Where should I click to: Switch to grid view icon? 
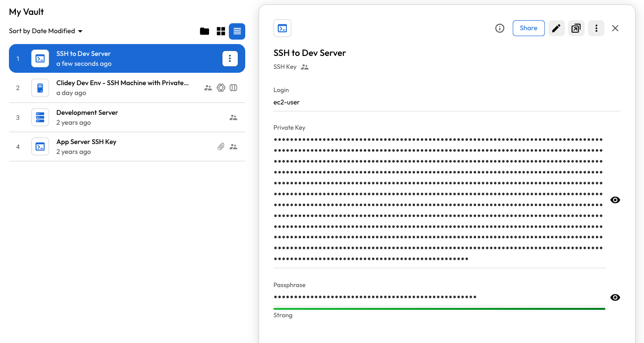coord(221,31)
